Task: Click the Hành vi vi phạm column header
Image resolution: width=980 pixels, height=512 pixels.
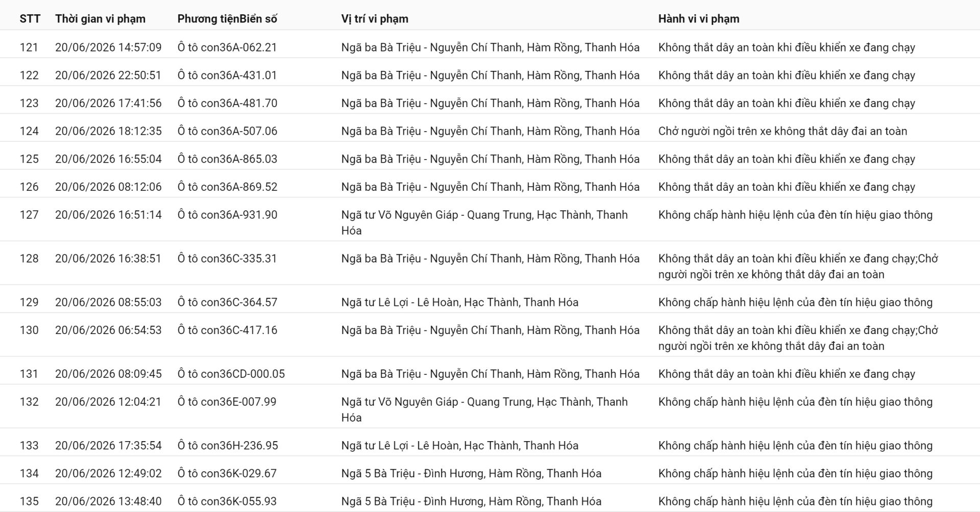Action: click(x=699, y=19)
